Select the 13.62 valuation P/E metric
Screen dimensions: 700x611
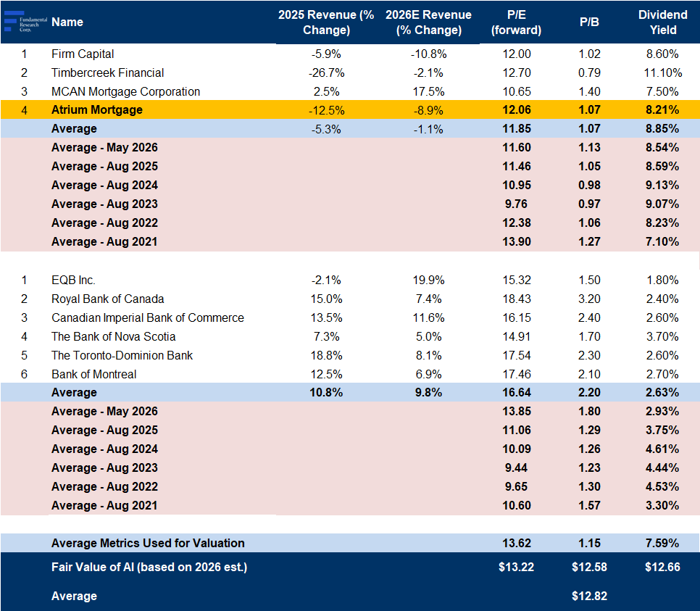click(517, 543)
